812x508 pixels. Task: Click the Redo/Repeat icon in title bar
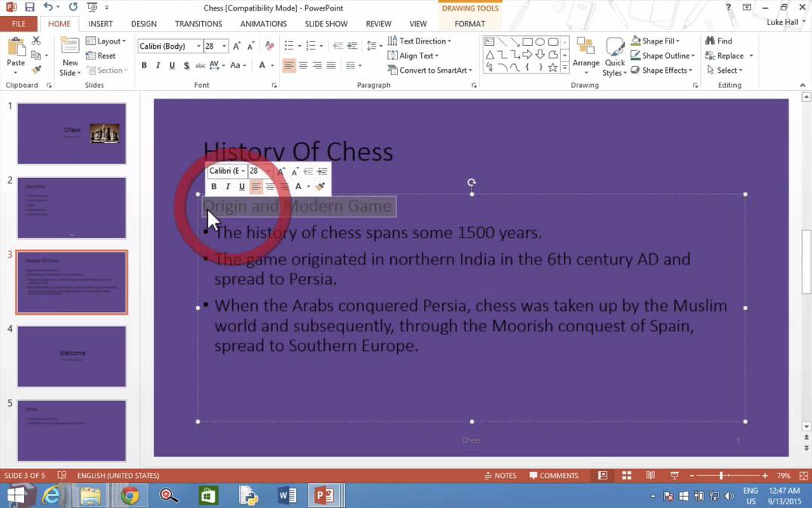[73, 8]
